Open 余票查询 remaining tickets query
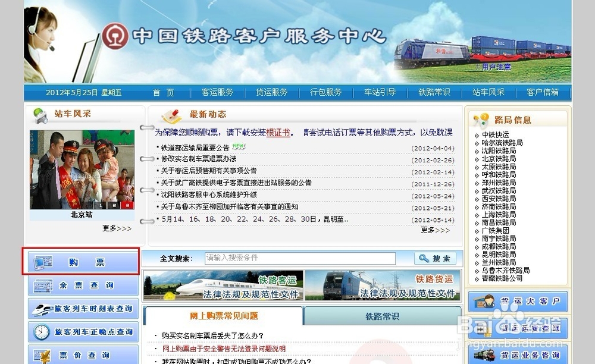Image resolution: width=595 pixels, height=364 pixels. point(83,285)
